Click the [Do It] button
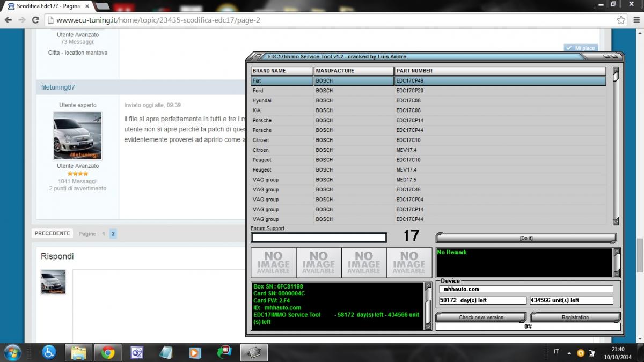 [x=526, y=238]
